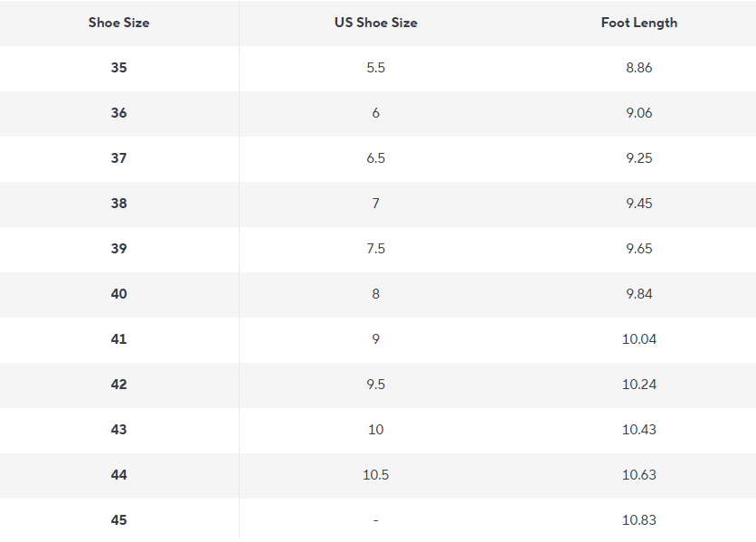
Task: Click the dash in size 45 row
Action: [375, 520]
